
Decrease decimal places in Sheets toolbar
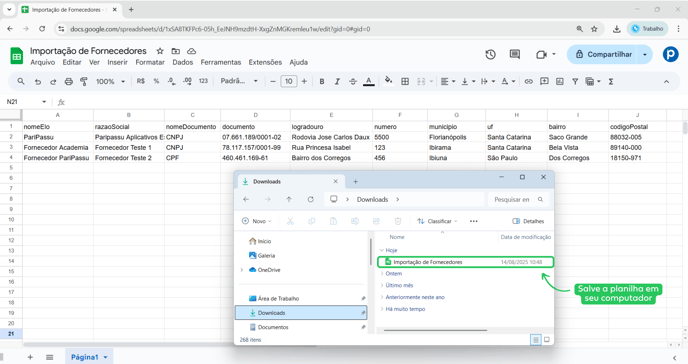[172, 81]
